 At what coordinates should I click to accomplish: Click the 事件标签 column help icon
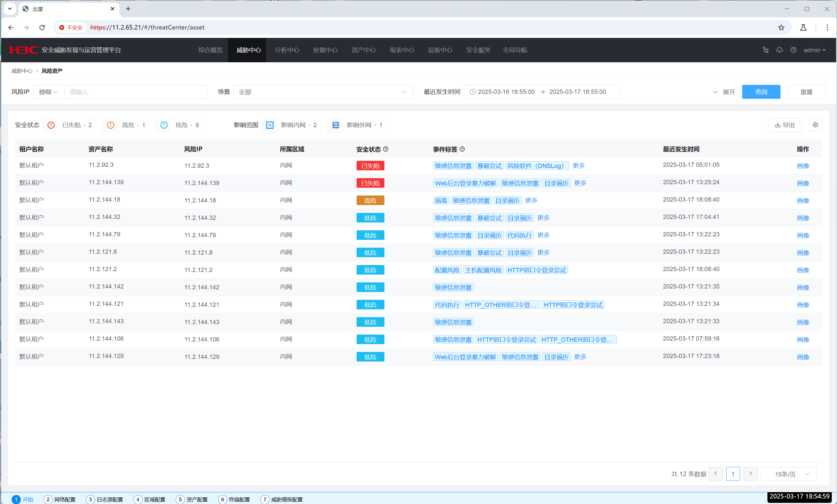point(462,149)
